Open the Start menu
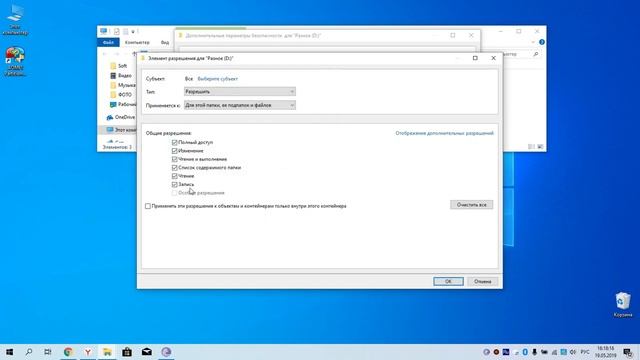 [x=9, y=352]
